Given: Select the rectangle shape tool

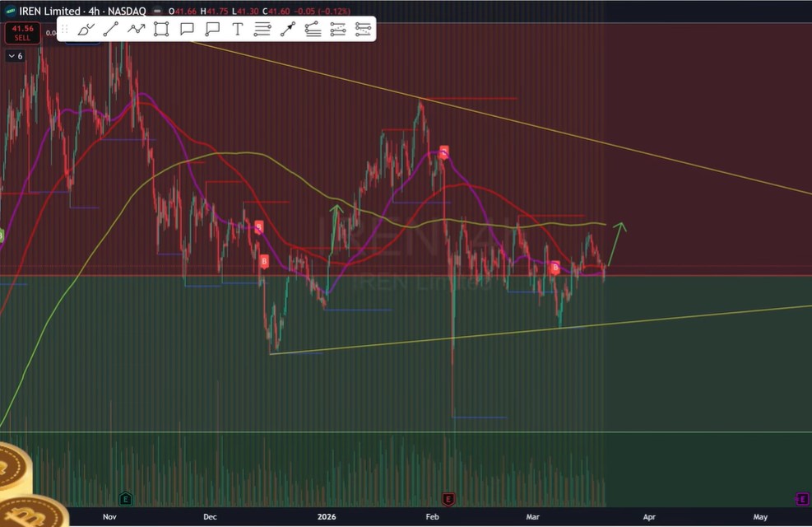Looking at the screenshot, I should [161, 30].
